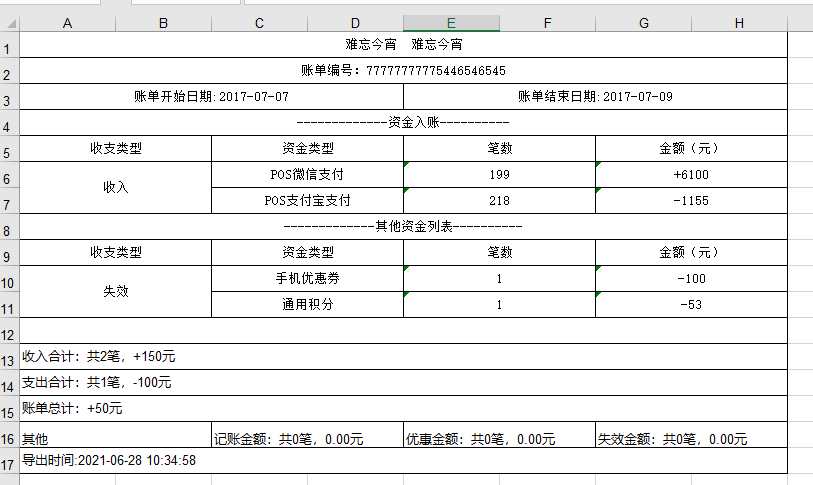Select column H header

coord(739,23)
